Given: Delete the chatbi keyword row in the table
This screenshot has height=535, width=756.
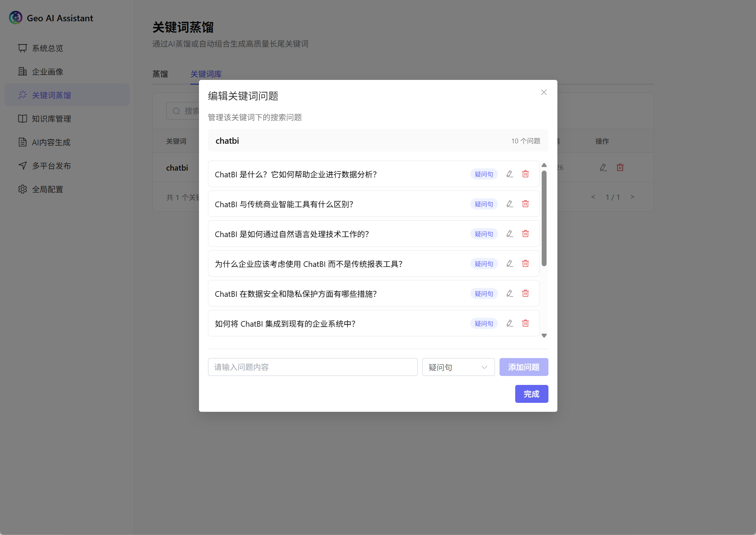Looking at the screenshot, I should [620, 168].
